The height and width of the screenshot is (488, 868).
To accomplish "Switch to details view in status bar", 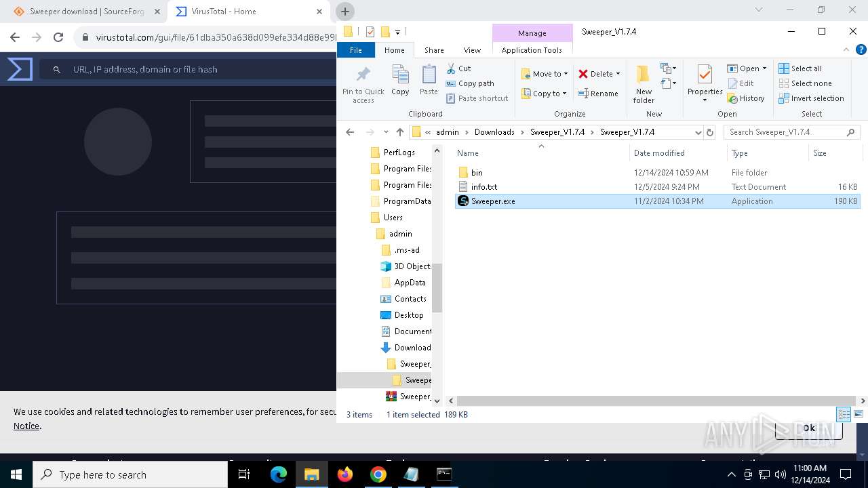I will (844, 414).
